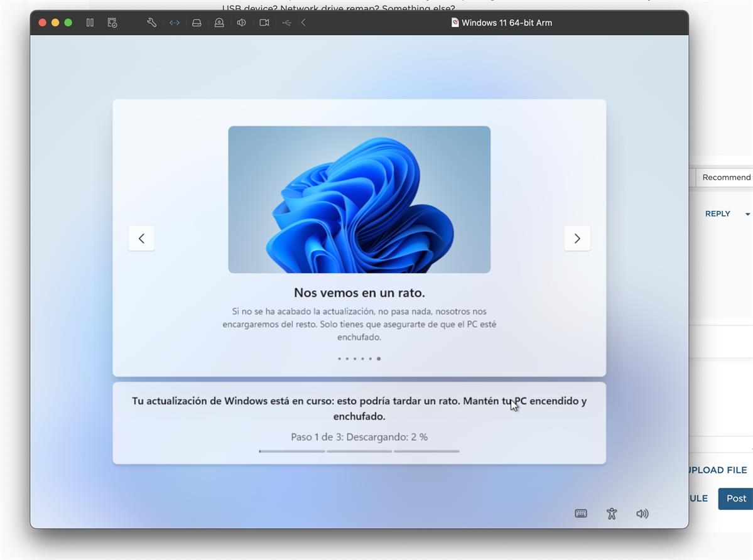Click UPLOAD FILE in background page
Screen dimensions: 753x560
[x=718, y=470]
